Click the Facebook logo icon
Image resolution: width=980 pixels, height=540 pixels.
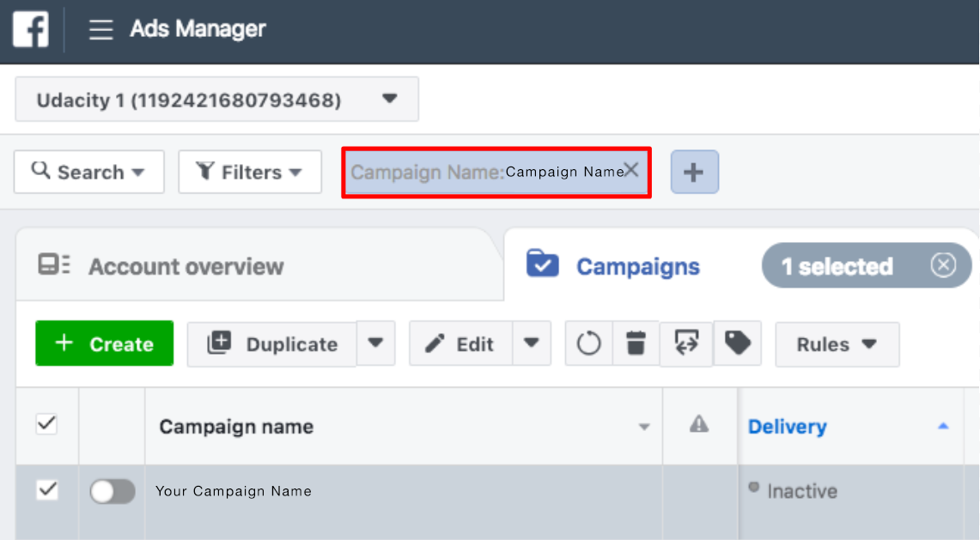[30, 30]
